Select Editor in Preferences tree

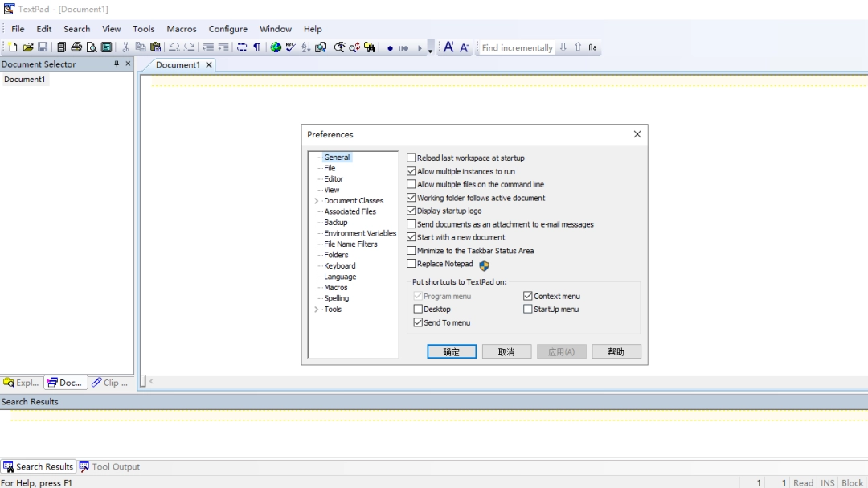coord(334,179)
